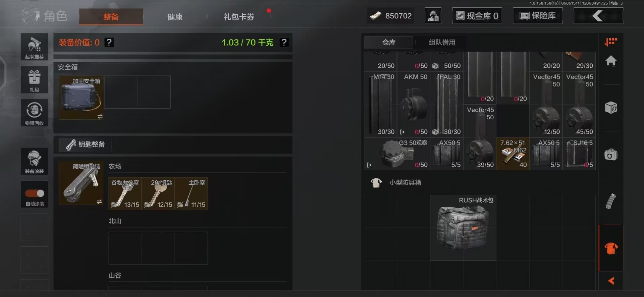
Task: Click the 钥匙整备 button
Action: (85, 144)
